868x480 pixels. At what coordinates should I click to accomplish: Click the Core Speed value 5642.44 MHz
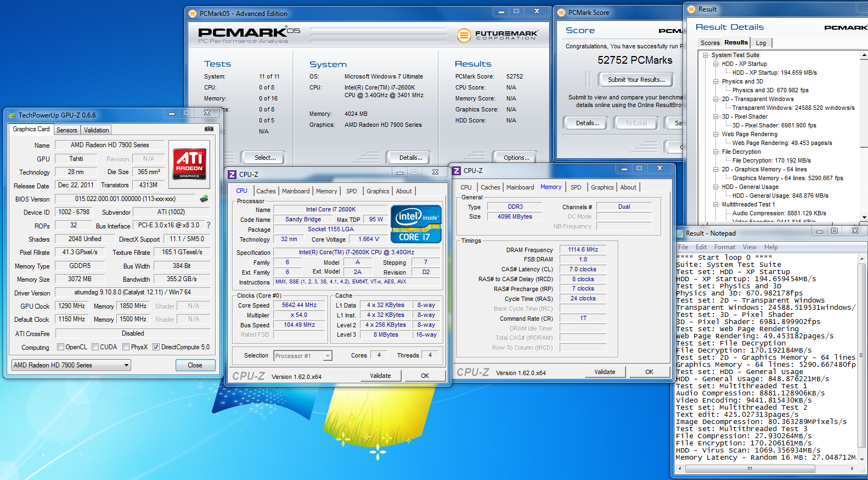coord(300,305)
